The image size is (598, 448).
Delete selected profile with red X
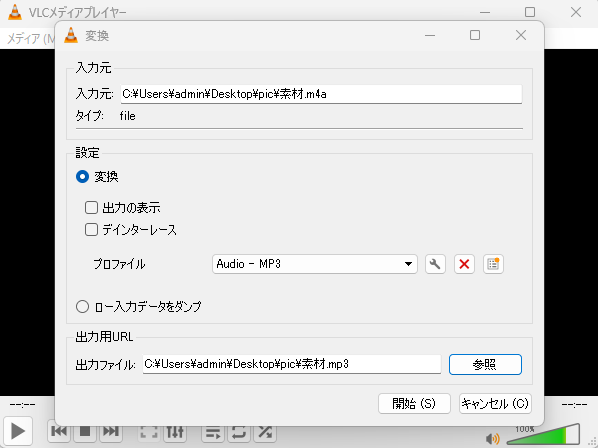click(464, 264)
